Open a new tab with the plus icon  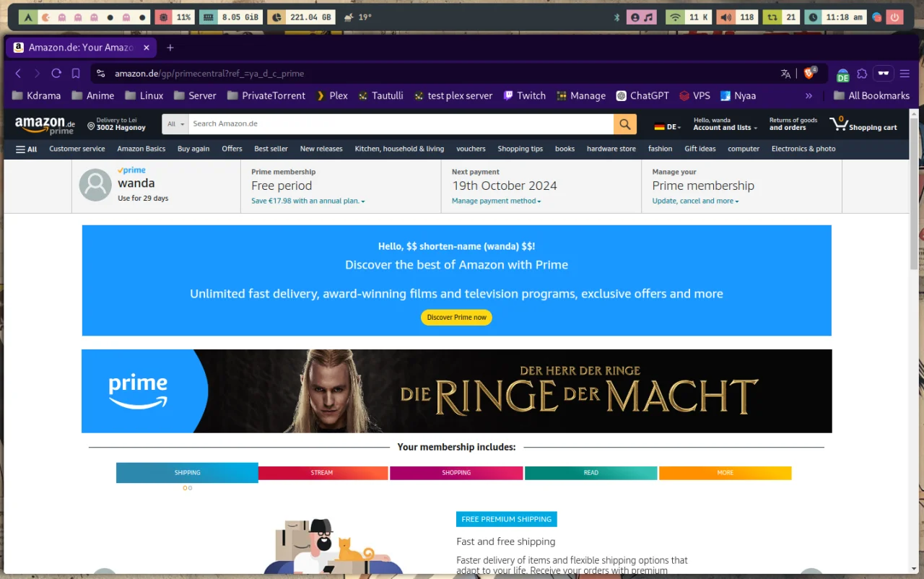click(170, 48)
